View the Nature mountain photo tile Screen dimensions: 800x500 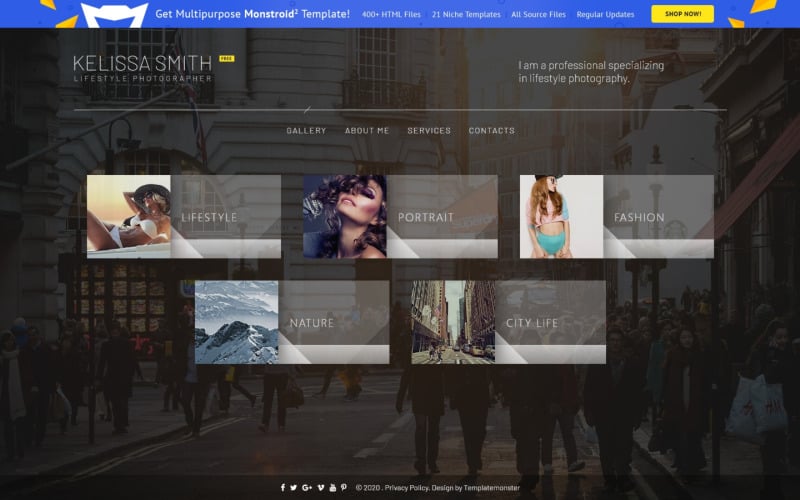click(x=236, y=322)
